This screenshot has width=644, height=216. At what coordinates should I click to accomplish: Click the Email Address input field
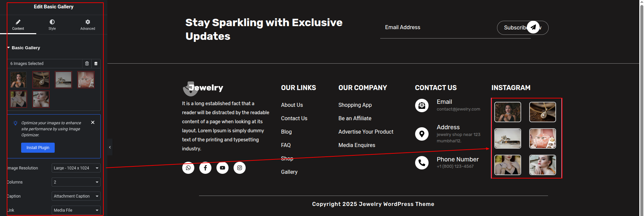[x=436, y=27]
